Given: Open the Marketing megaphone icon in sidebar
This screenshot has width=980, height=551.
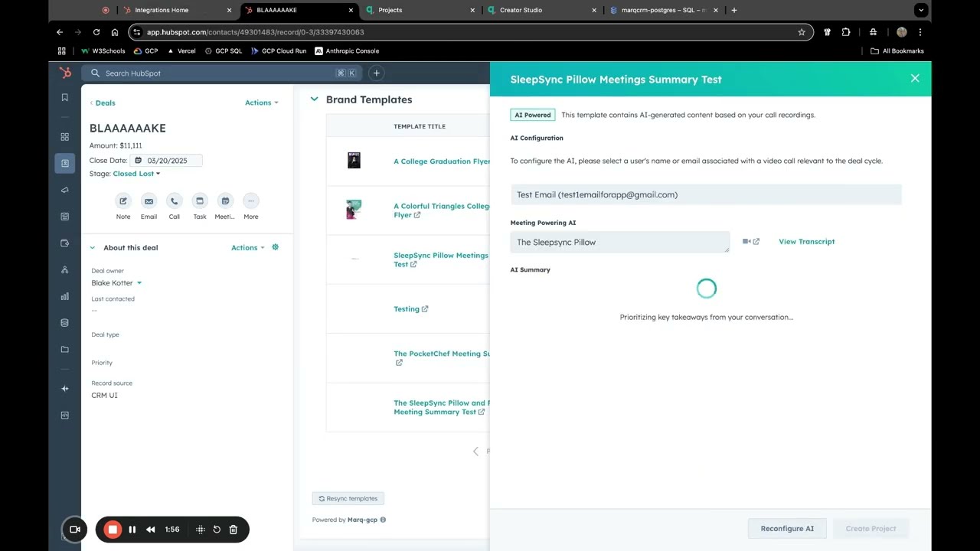Looking at the screenshot, I should 65,190.
